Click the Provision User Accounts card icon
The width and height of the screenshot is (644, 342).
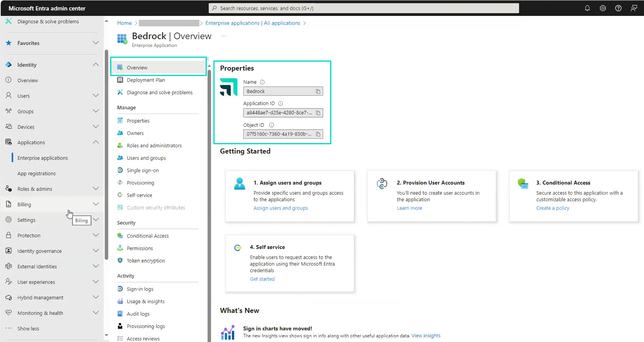[382, 183]
